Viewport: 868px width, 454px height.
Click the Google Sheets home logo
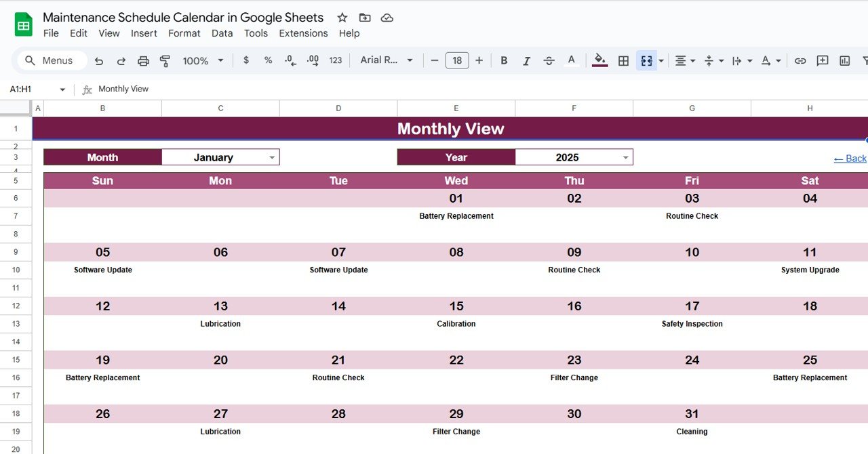[24, 25]
